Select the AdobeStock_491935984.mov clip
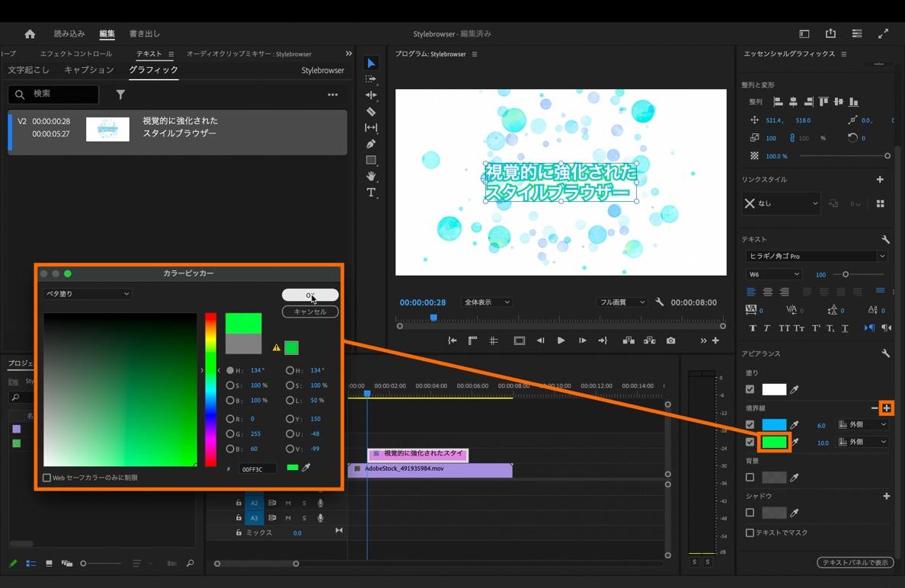The height and width of the screenshot is (588, 905). 430,470
